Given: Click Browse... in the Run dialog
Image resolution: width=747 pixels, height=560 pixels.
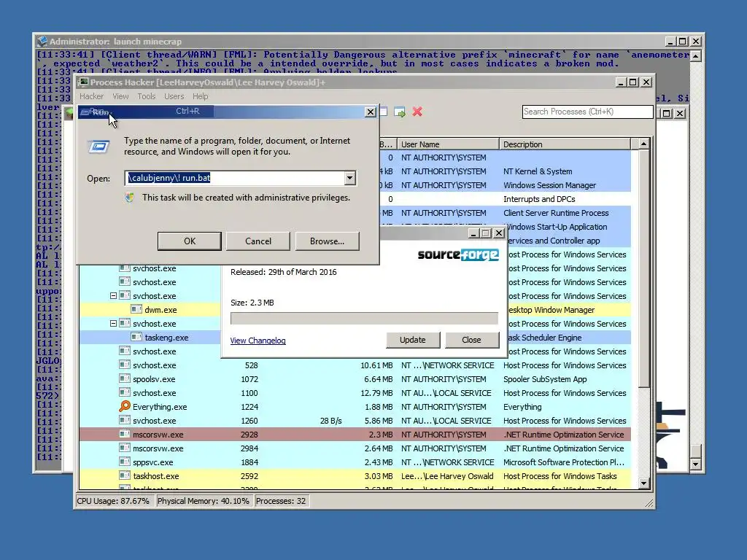Looking at the screenshot, I should pyautogui.click(x=327, y=241).
